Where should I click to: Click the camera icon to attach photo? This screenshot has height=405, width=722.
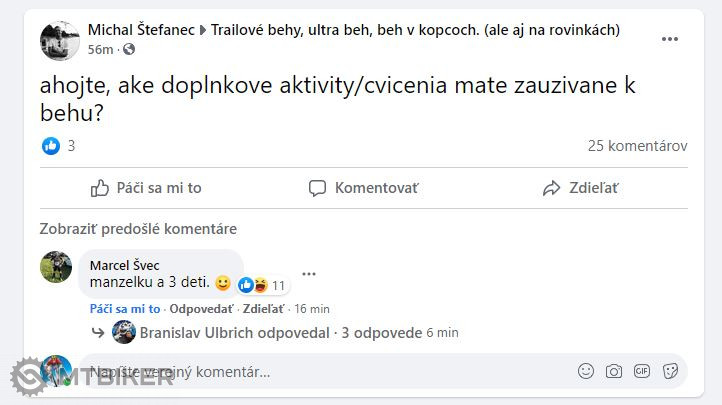[x=614, y=371]
